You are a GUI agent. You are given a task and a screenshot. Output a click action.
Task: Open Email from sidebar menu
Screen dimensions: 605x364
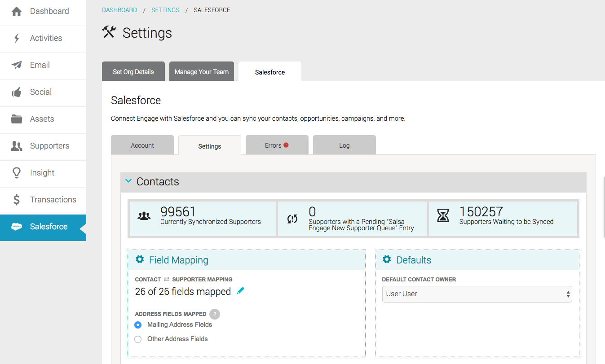[43, 66]
